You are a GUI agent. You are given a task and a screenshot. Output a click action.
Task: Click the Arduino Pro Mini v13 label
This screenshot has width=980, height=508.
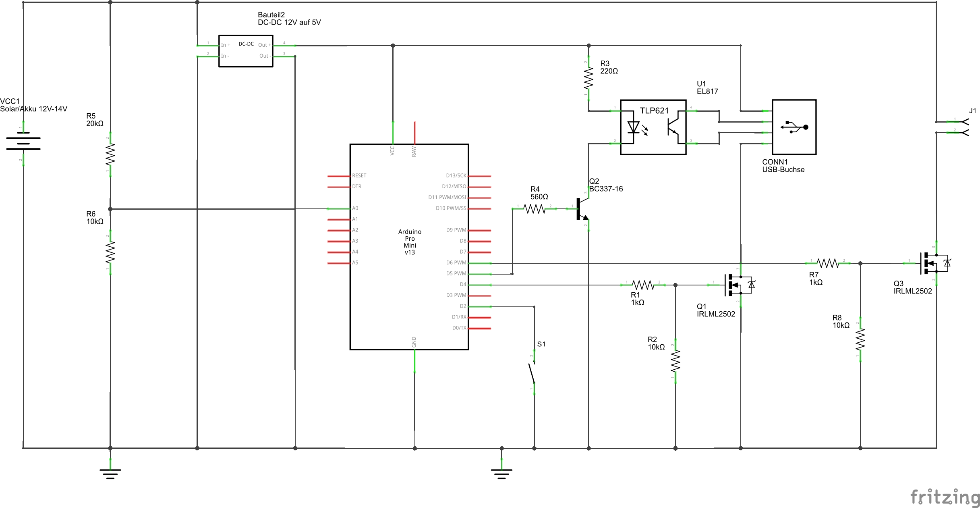coord(410,242)
